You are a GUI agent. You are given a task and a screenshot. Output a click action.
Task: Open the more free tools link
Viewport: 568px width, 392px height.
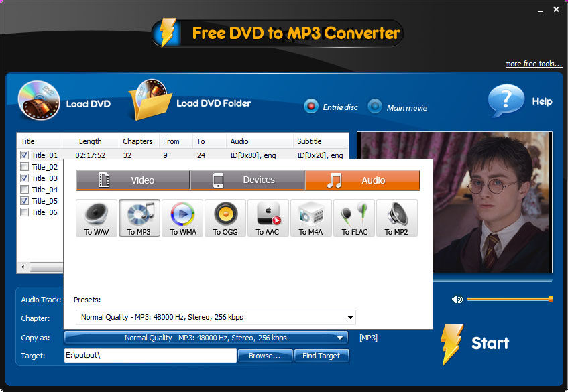tap(534, 64)
